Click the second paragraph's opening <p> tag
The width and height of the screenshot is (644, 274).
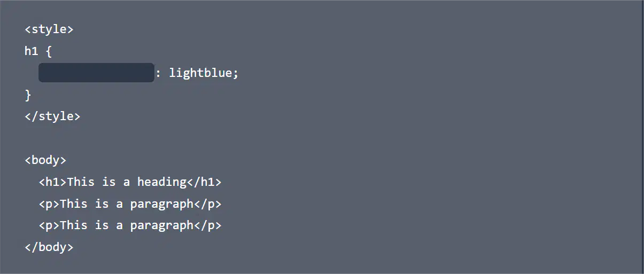pyautogui.click(x=49, y=226)
